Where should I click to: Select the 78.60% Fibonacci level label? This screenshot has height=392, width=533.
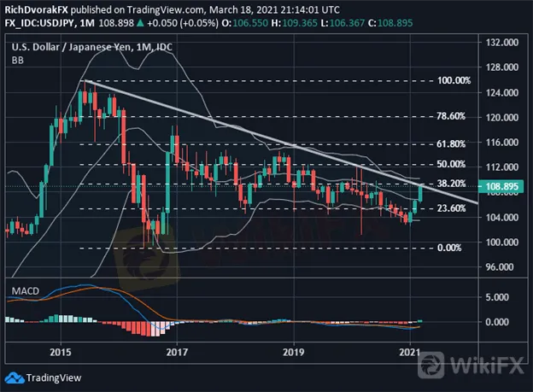[451, 116]
